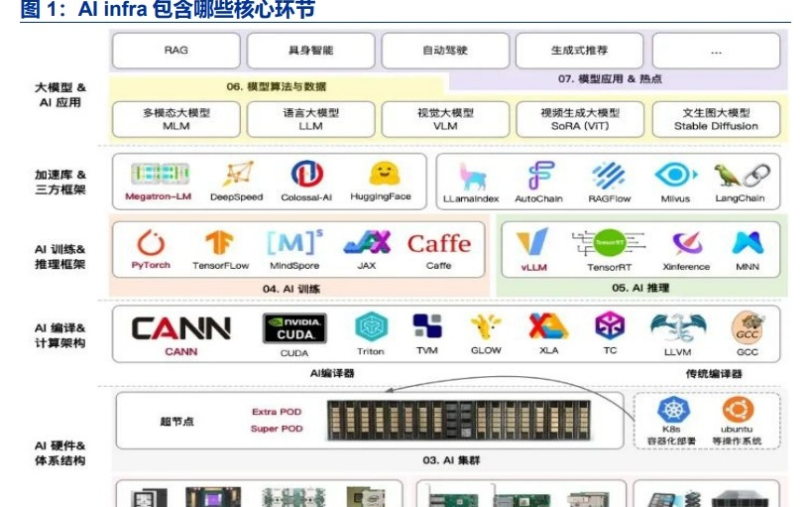
Task: Click the Xinference logo
Action: pos(687,243)
